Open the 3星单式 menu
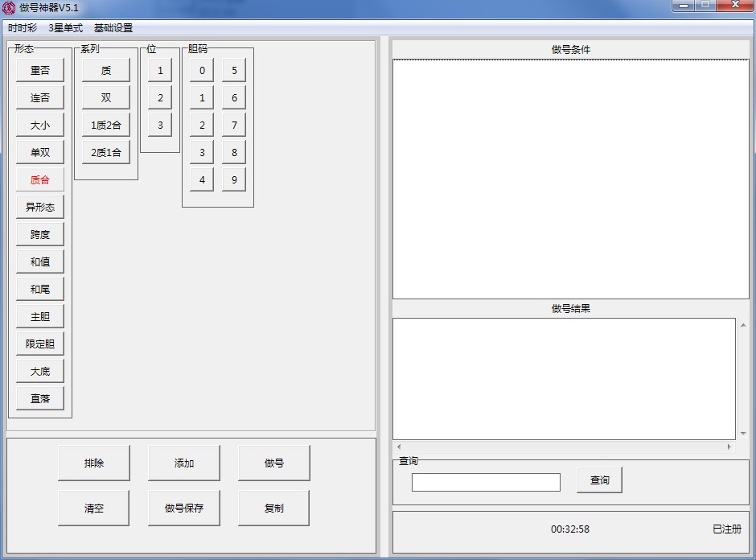The width and height of the screenshot is (756, 560). 65,28
